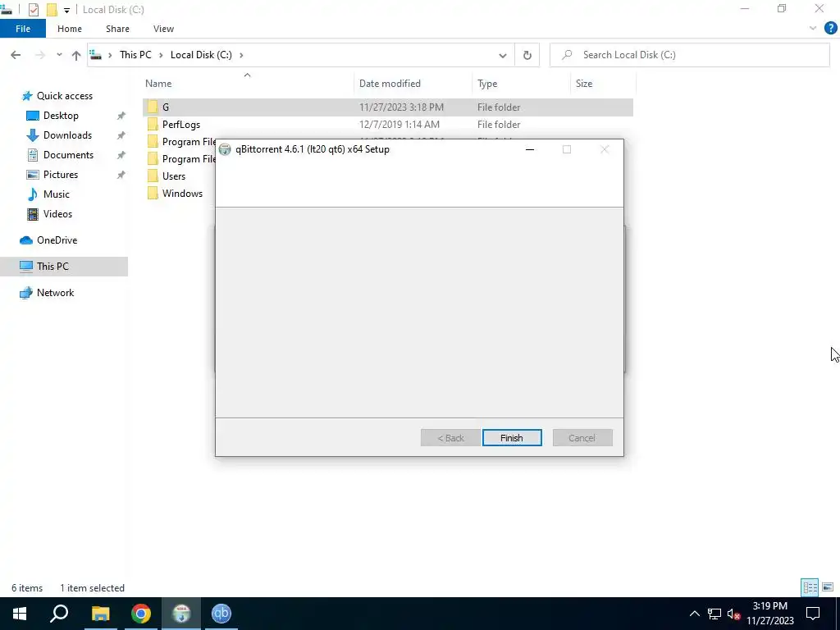Click the drive icon in address bar
The width and height of the screenshot is (840, 630).
[x=96, y=55]
